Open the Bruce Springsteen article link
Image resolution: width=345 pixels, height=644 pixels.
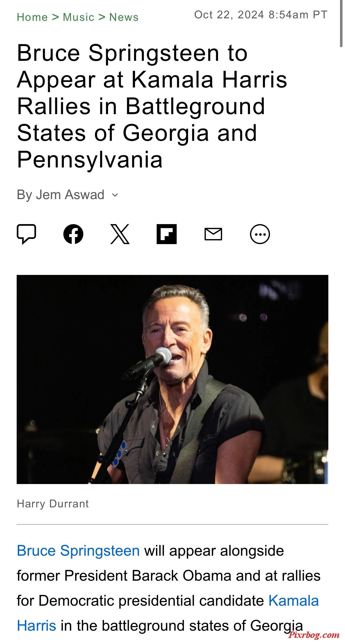pyautogui.click(x=78, y=551)
